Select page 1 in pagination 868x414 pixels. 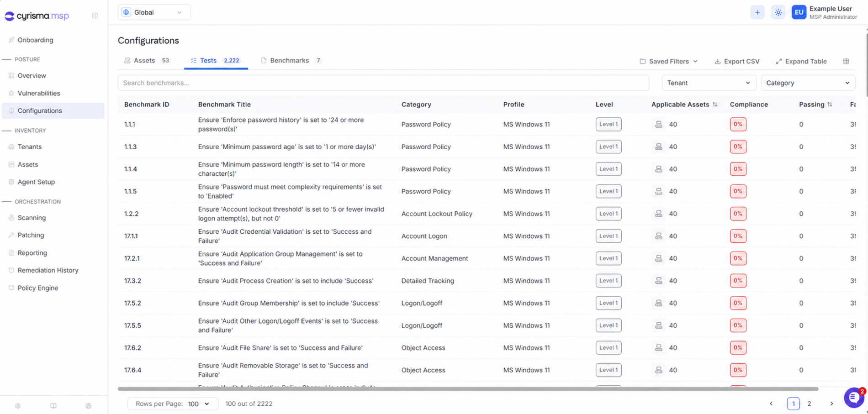click(793, 404)
